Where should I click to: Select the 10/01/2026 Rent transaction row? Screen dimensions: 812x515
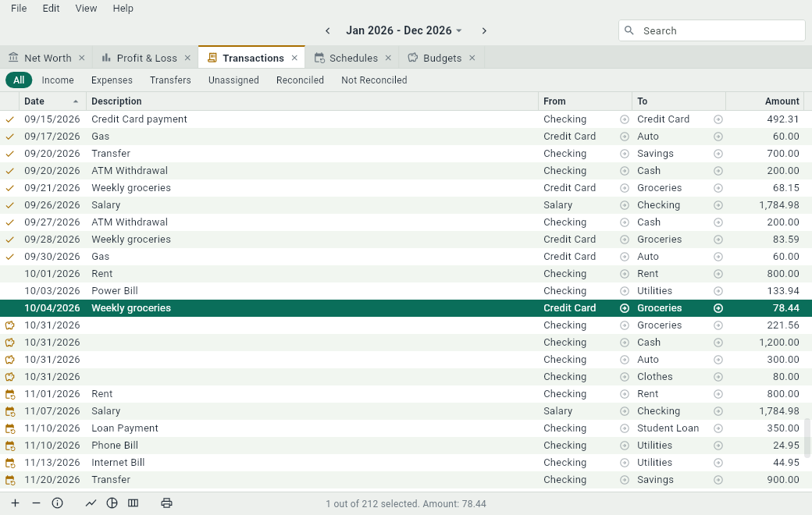402,274
